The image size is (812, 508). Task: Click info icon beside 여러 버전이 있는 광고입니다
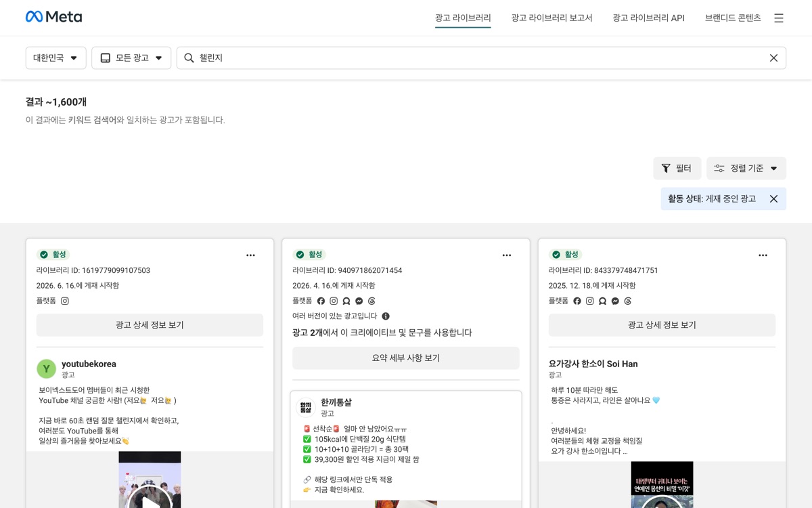[386, 316]
